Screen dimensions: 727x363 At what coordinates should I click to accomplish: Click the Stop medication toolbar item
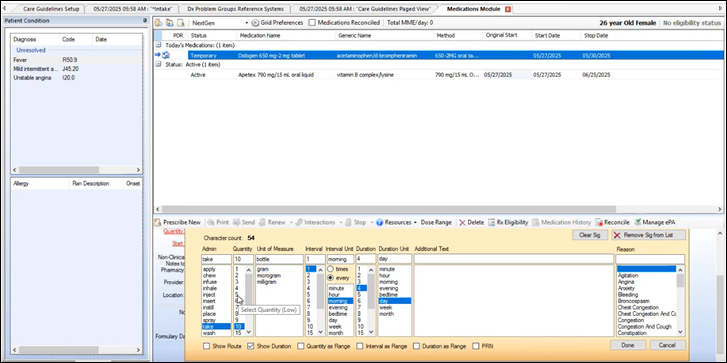(356, 223)
